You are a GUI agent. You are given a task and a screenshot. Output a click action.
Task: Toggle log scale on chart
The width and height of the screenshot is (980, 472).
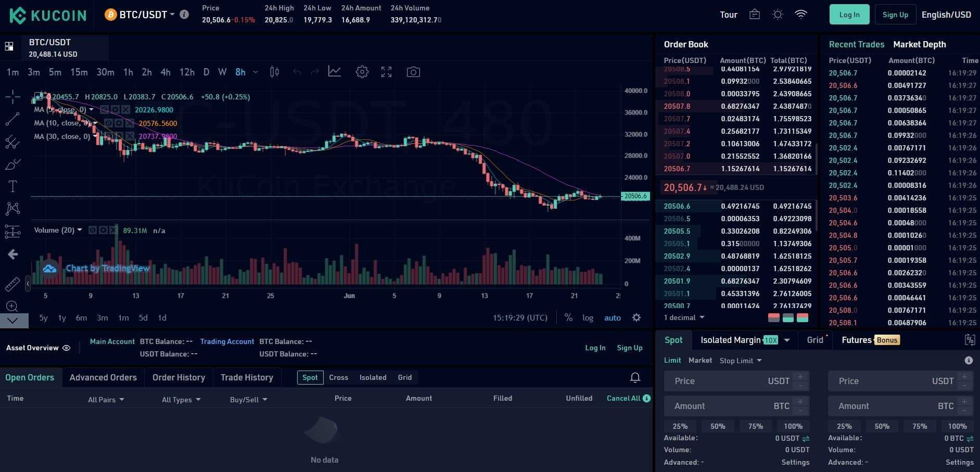pyautogui.click(x=588, y=317)
